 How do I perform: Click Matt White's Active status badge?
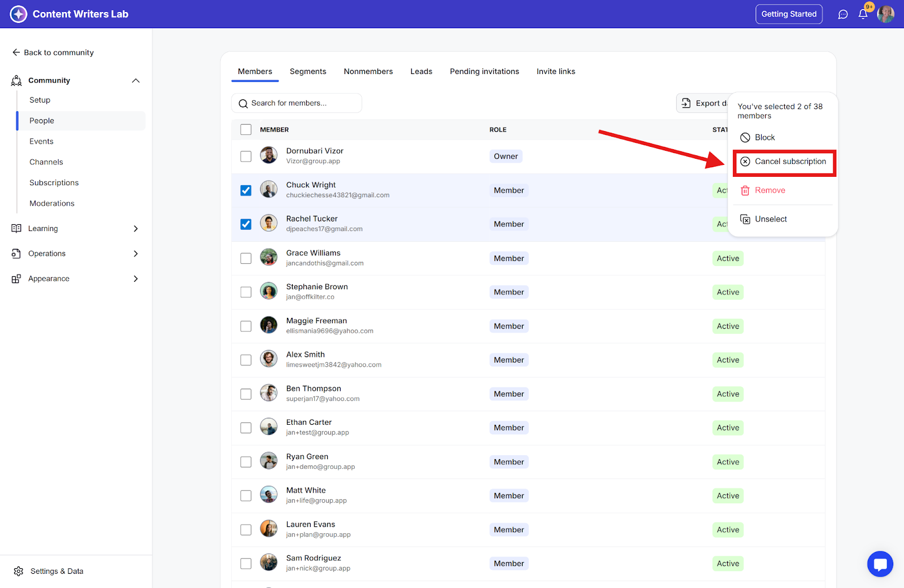tap(728, 496)
